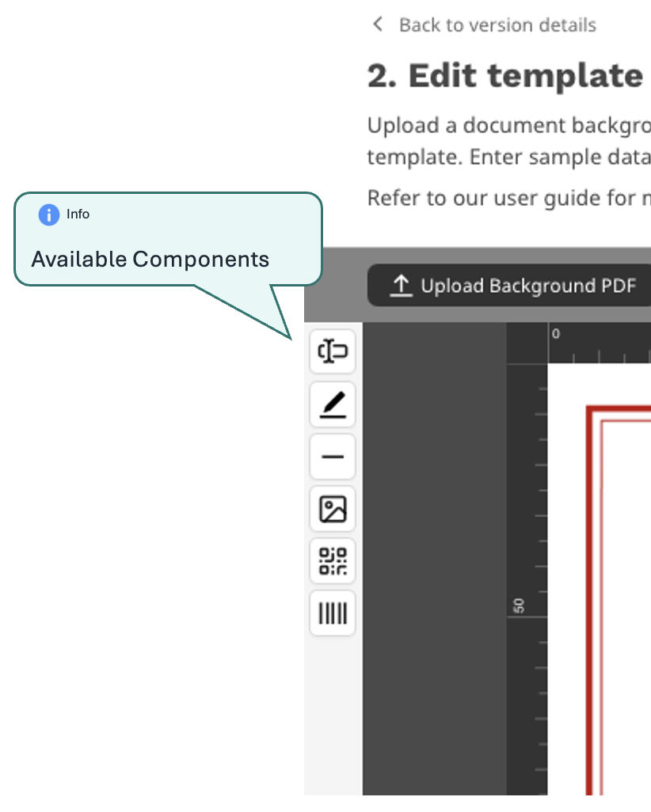Click the red-bordered document canvas
Screen dimensions: 651x812
619,601
